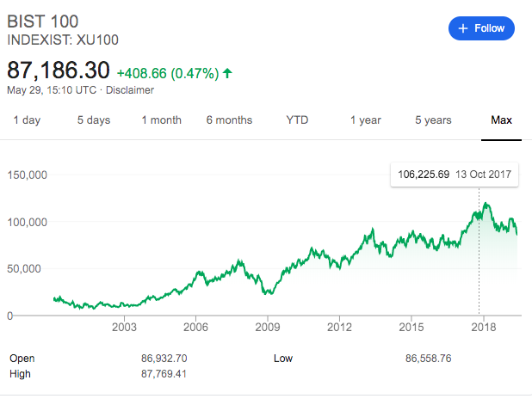
Task: Select the 1 day tab
Action: pos(27,120)
